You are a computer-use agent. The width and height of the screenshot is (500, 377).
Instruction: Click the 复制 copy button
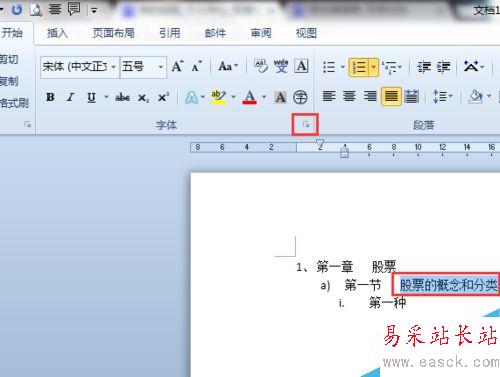9,81
